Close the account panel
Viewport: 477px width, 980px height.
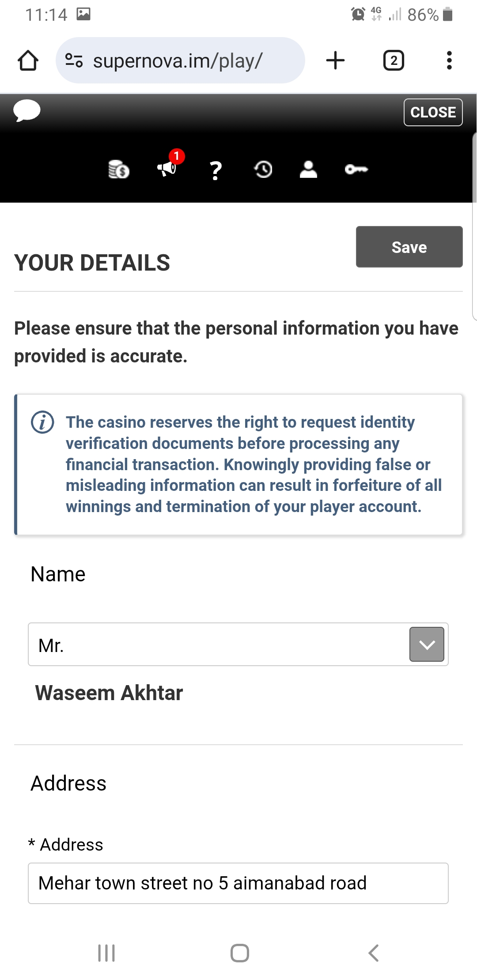coord(433,113)
